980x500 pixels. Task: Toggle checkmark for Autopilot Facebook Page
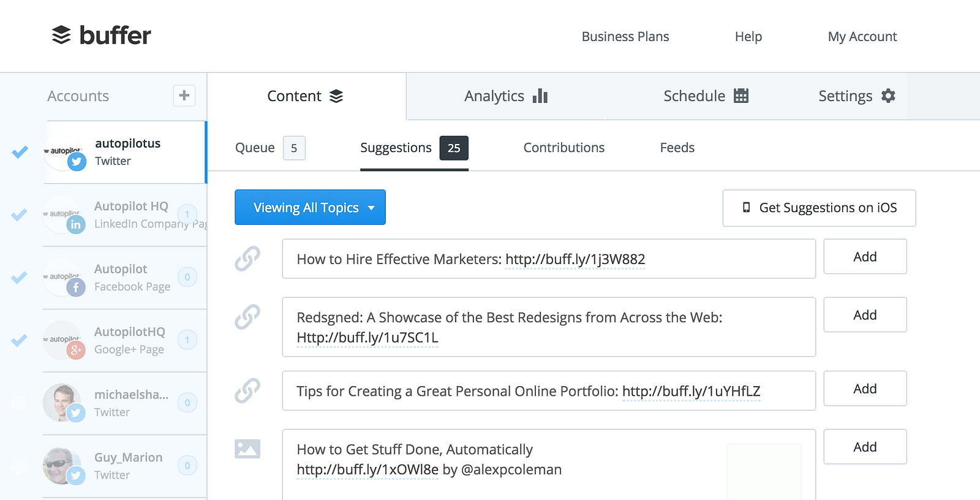pos(20,277)
